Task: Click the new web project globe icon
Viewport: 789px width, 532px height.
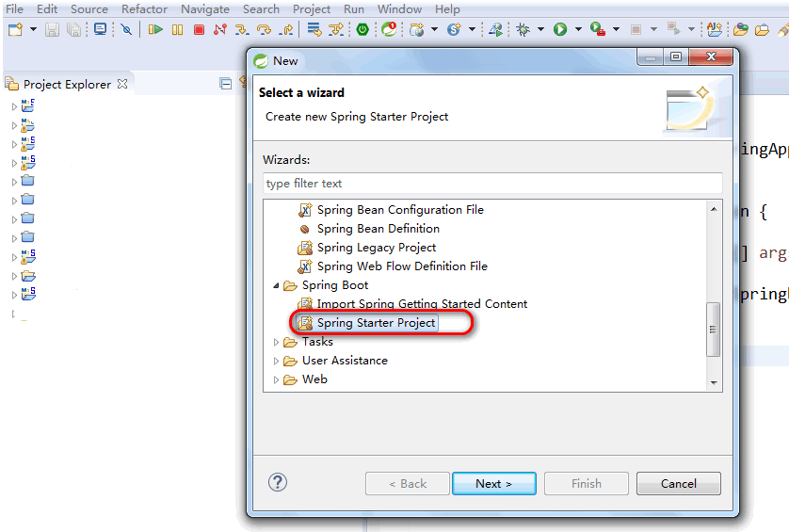Action: click(417, 30)
